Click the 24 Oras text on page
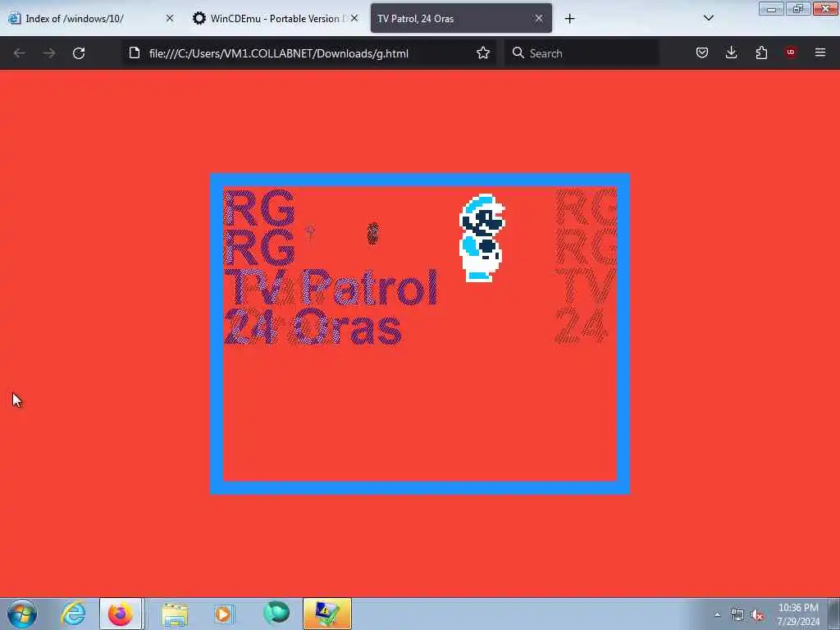This screenshot has height=630, width=840. point(313,326)
